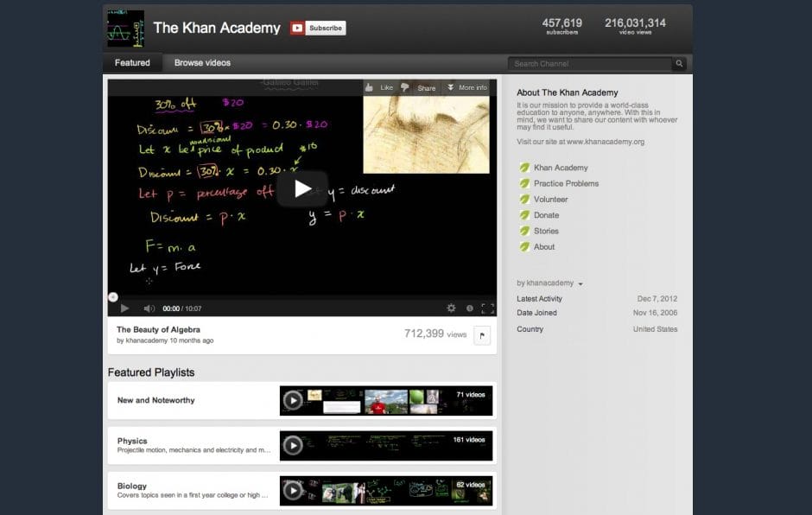Viewport: 812px width, 515px height.
Task: Open video quality settings gear
Action: [x=451, y=308]
